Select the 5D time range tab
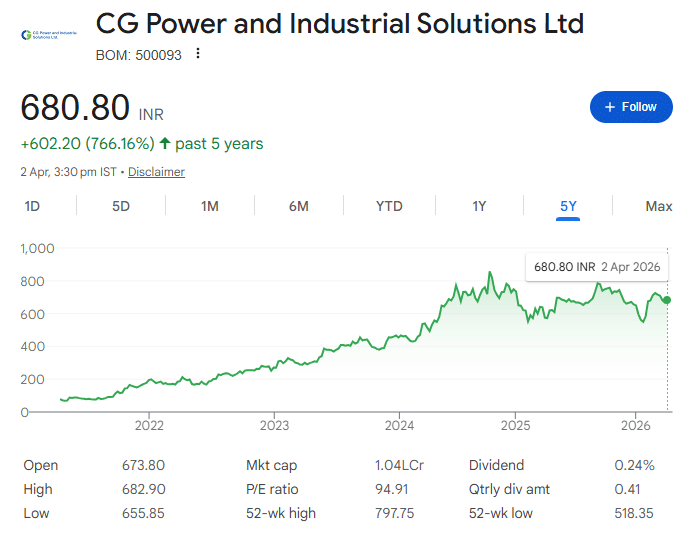Image resolution: width=689 pixels, height=538 pixels. pos(121,206)
